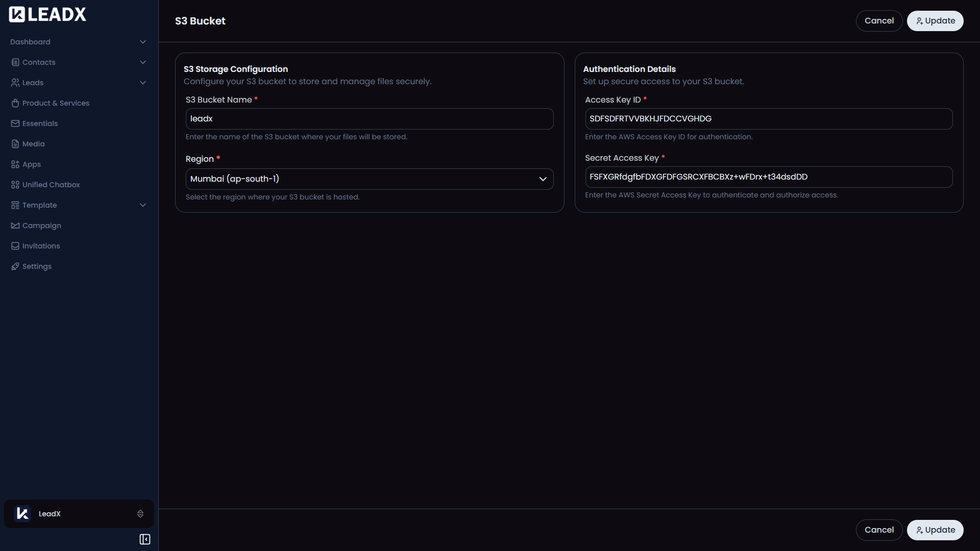Viewport: 980px width, 551px height.
Task: Collapse the sidebar with the bottom-left icon
Action: (144, 539)
